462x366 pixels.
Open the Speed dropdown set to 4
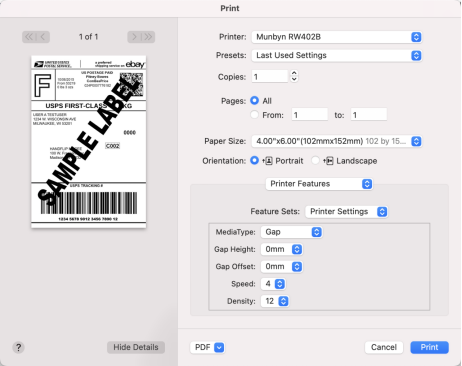273,284
